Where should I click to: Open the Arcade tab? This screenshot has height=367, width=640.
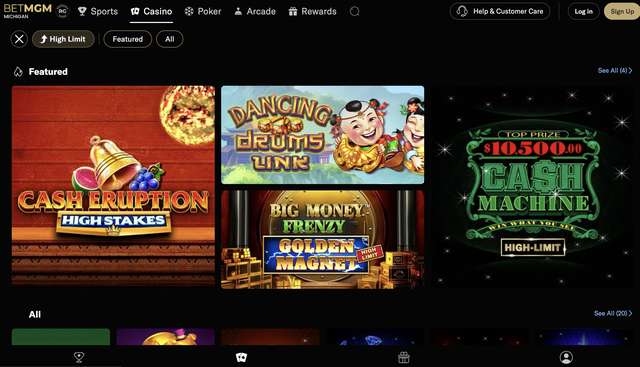tap(255, 11)
